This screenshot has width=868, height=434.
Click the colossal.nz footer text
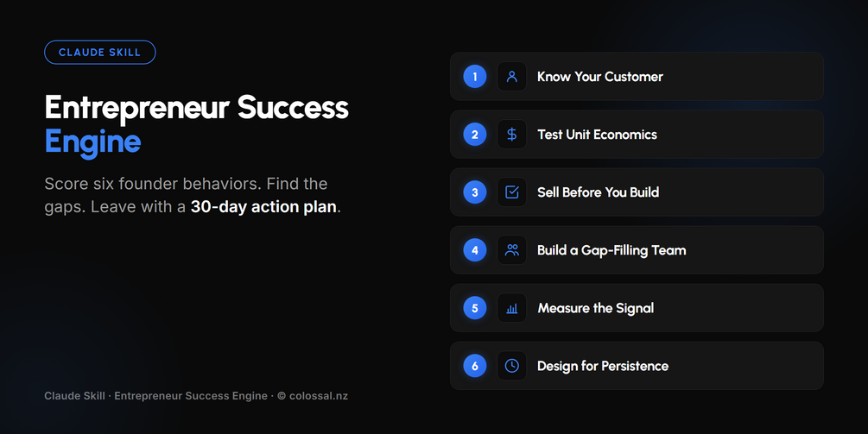pyautogui.click(x=319, y=396)
